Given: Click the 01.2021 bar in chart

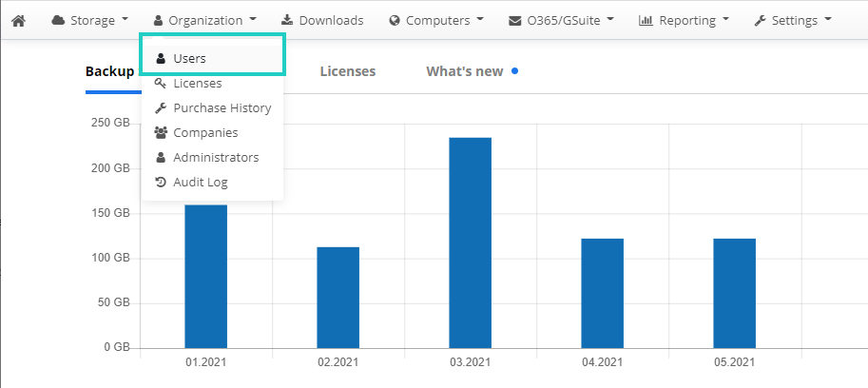Looking at the screenshot, I should 206,276.
